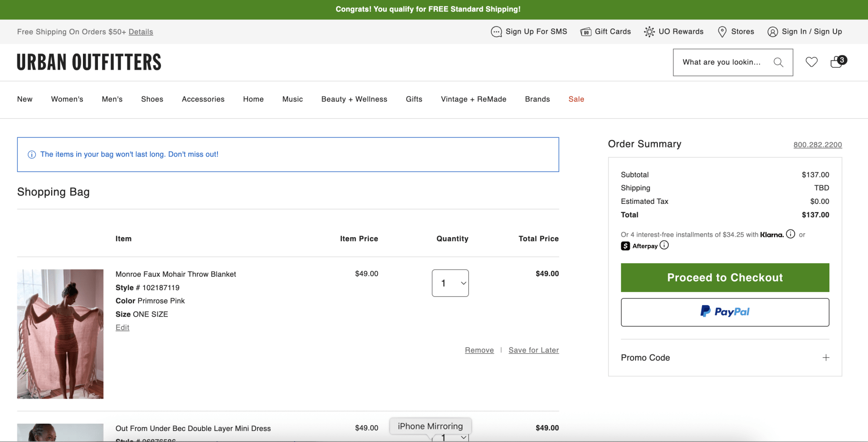Open the shopping bag icon with 3 items

coord(837,62)
